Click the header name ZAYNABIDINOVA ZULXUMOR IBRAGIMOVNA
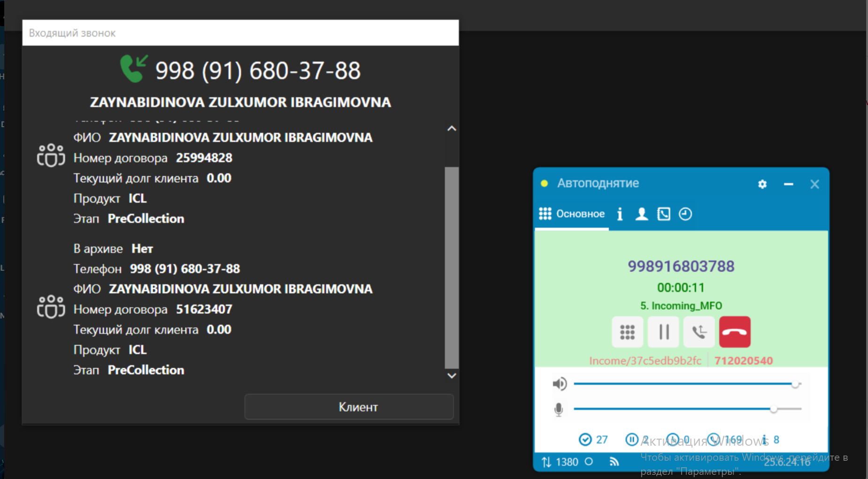The width and height of the screenshot is (868, 479). coord(240,102)
